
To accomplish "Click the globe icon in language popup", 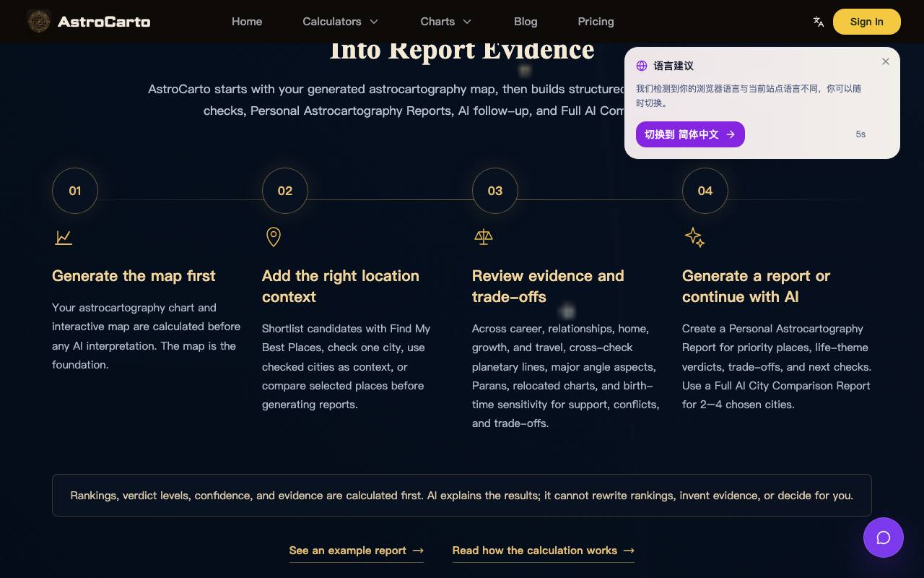I will [x=642, y=66].
